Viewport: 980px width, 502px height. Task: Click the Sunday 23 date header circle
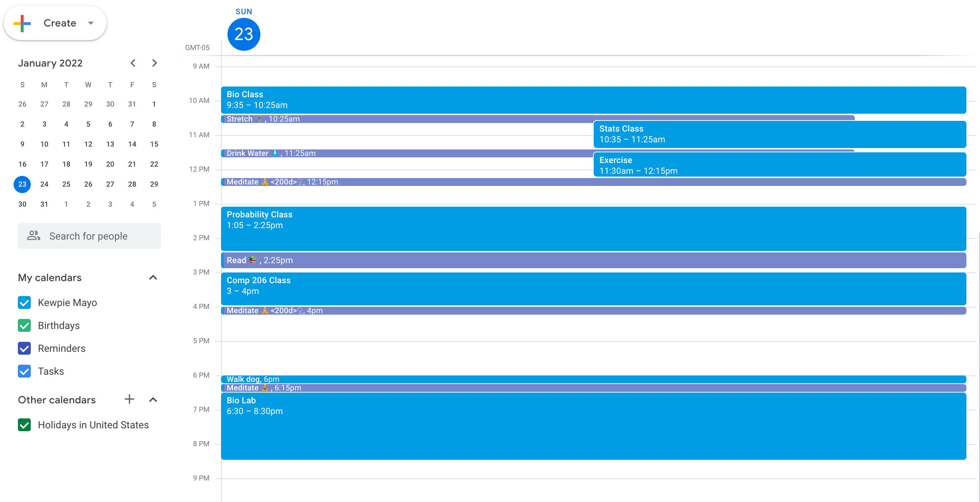pos(244,34)
